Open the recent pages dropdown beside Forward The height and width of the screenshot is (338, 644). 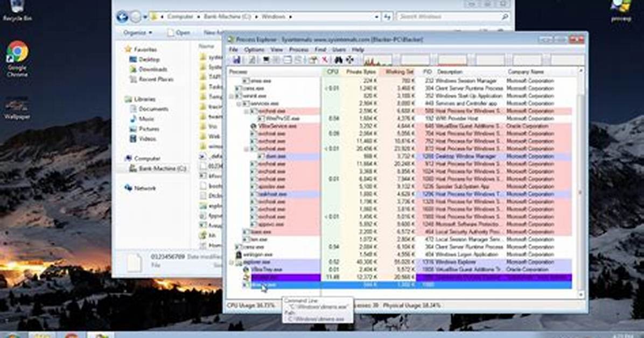pyautogui.click(x=145, y=17)
